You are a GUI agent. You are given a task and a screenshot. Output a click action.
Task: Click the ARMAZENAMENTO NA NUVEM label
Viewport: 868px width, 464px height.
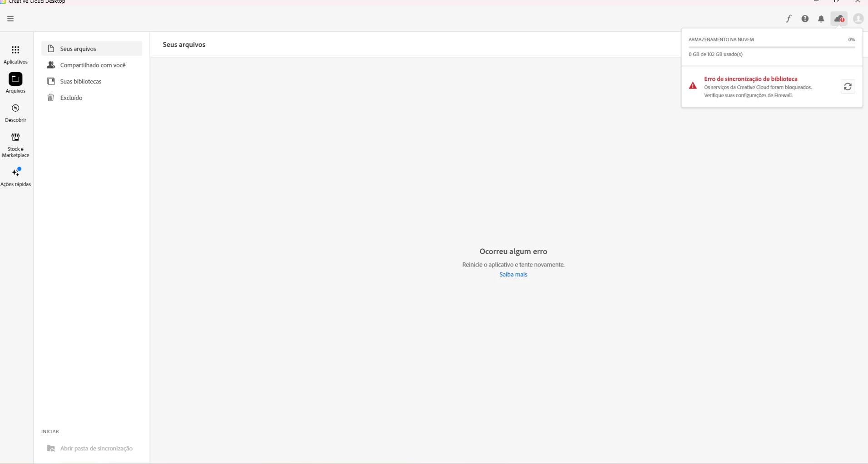(721, 39)
